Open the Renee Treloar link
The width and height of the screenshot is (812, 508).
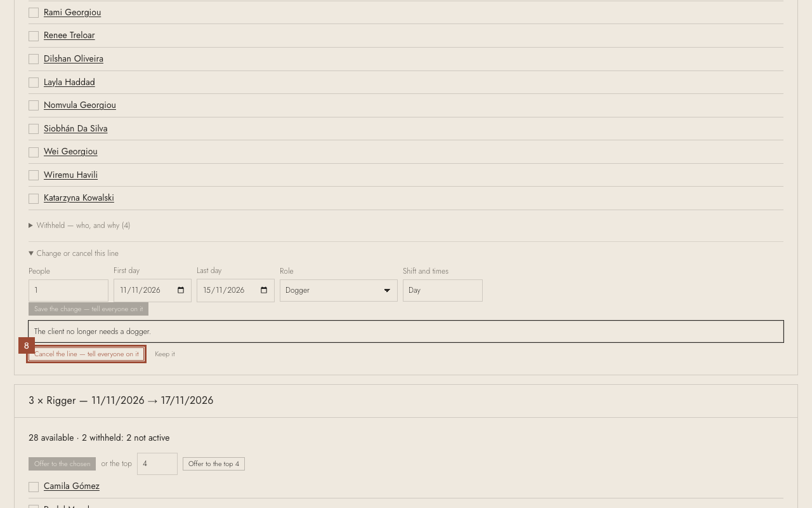(x=69, y=35)
